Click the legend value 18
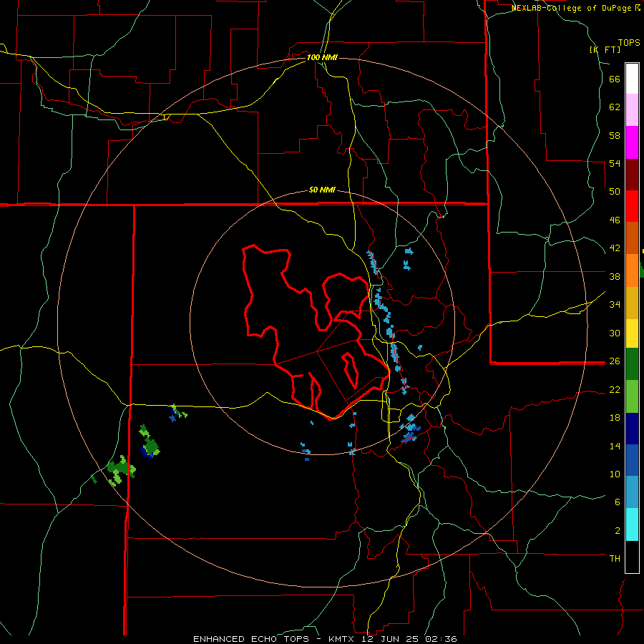 (x=615, y=417)
